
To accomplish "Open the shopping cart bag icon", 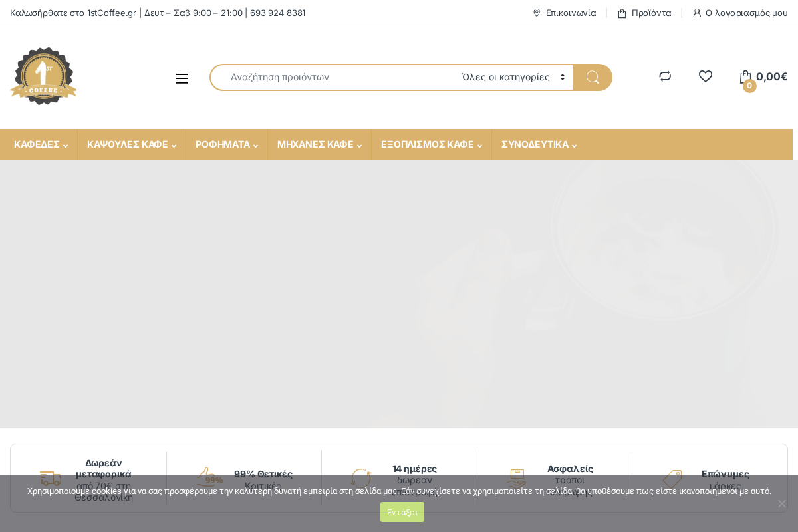I will click(x=746, y=78).
